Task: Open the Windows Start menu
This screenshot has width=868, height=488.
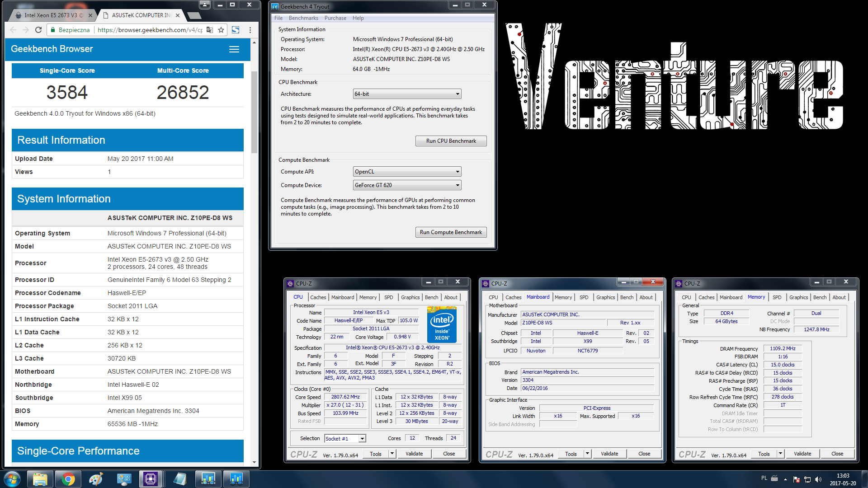Action: click(12, 479)
